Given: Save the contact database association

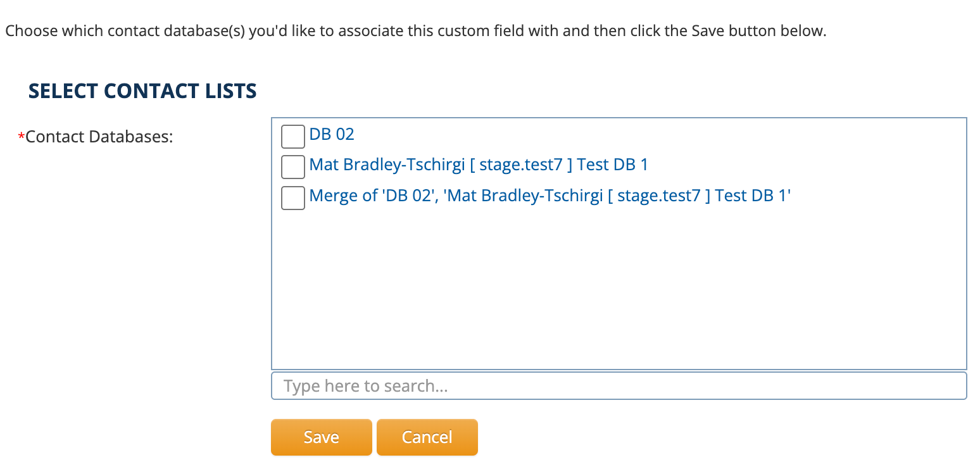Looking at the screenshot, I should (321, 437).
